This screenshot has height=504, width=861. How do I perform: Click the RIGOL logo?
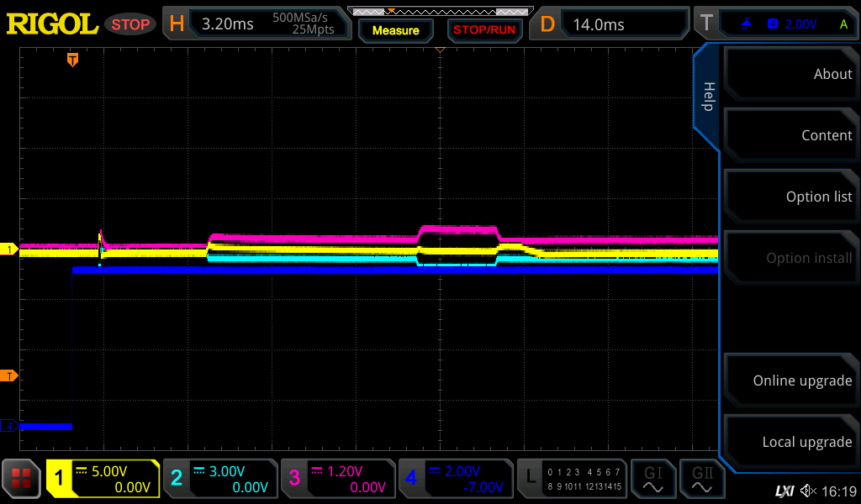tap(52, 24)
